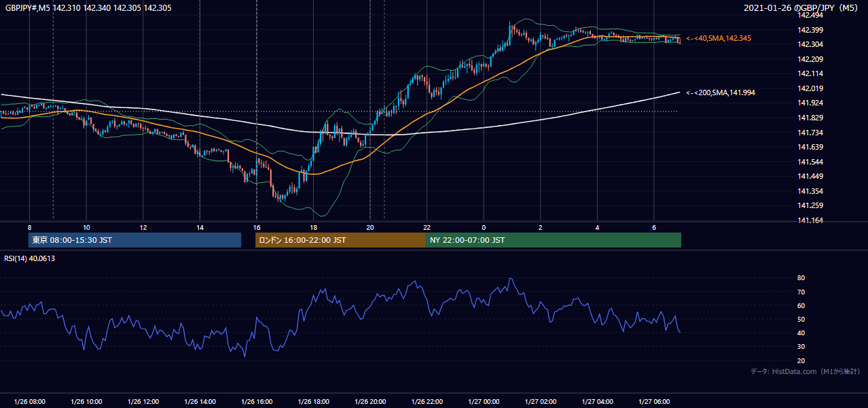
Task: Click price axis value 142.399
Action: (x=810, y=30)
